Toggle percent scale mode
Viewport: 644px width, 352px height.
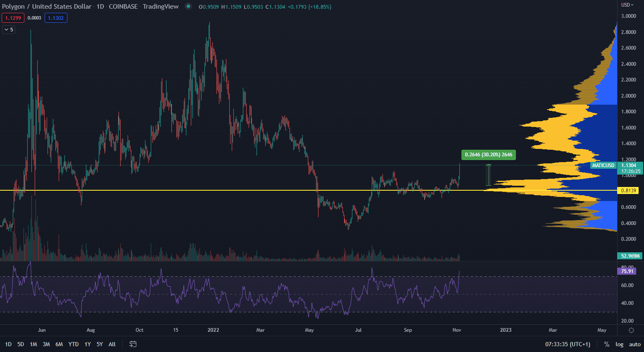pos(606,344)
